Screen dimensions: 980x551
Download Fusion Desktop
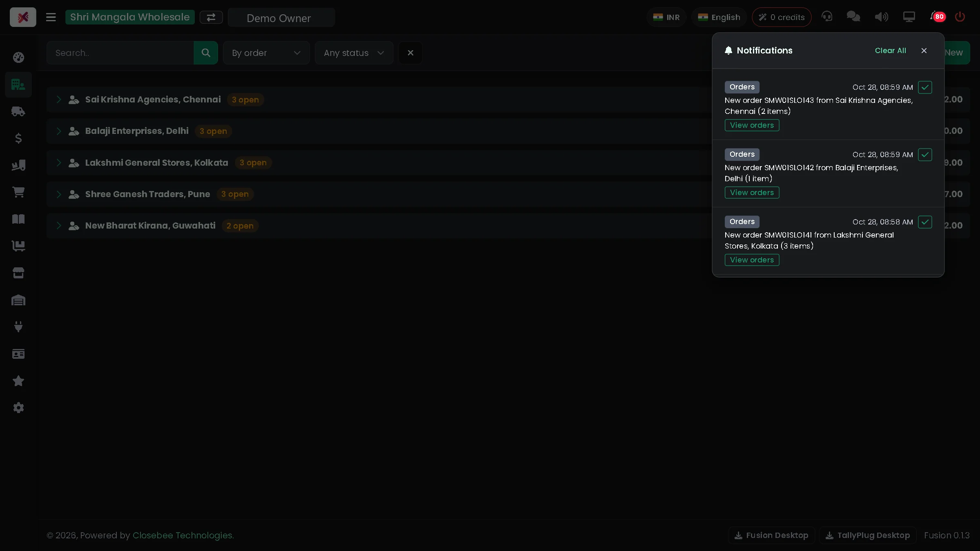click(x=771, y=535)
